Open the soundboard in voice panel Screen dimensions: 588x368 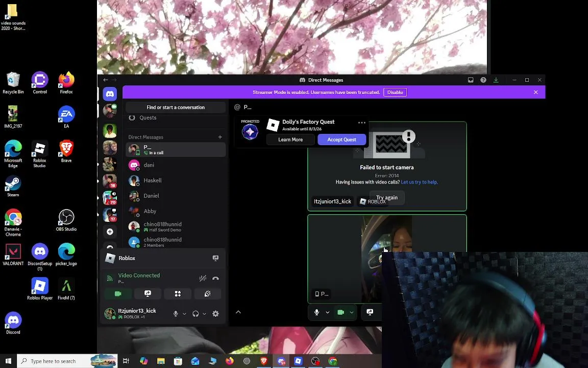(207, 294)
